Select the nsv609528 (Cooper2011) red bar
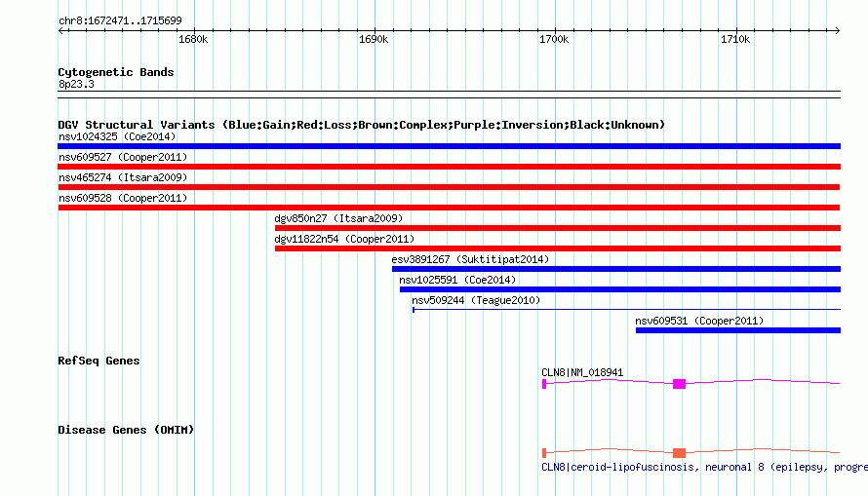868x496 pixels. [449, 208]
